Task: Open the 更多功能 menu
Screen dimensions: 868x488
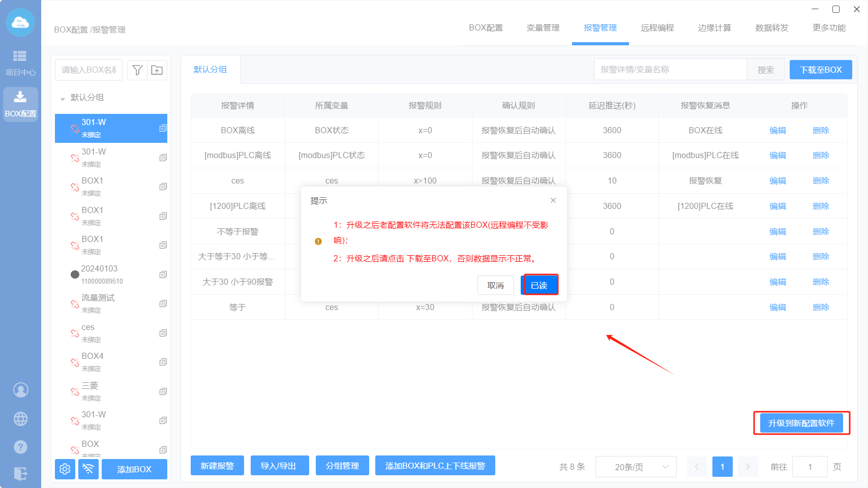Action: coord(829,28)
